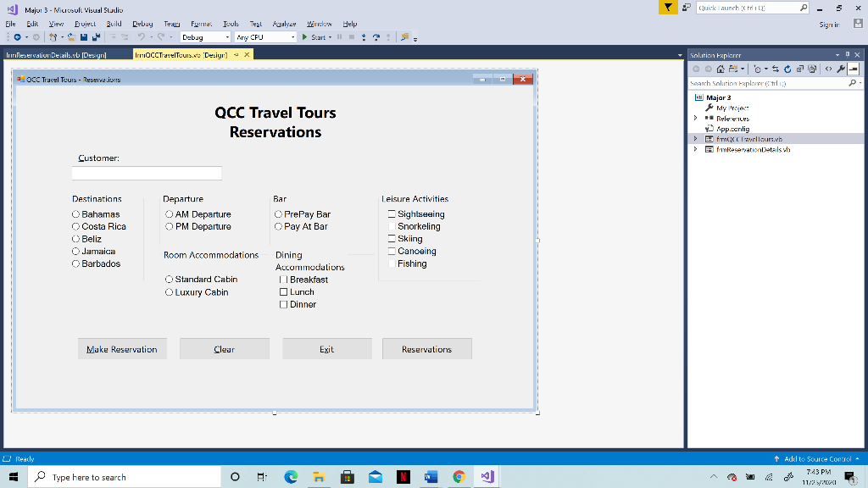This screenshot has width=868, height=488.
Task: Click the Save toolbar icon
Action: 84,37
